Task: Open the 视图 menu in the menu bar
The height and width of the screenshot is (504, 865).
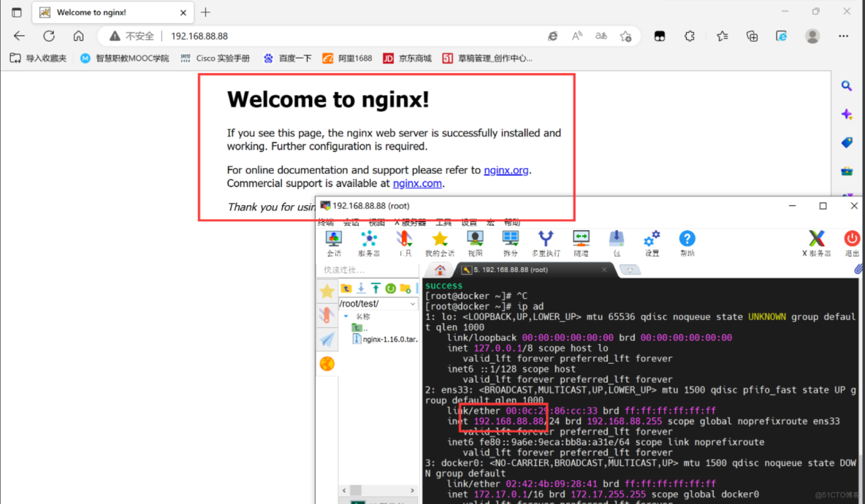Action: pyautogui.click(x=376, y=222)
